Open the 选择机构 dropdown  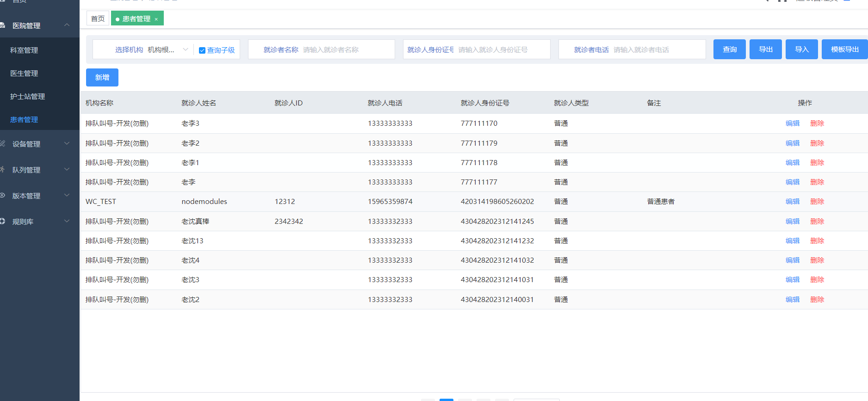pos(167,49)
